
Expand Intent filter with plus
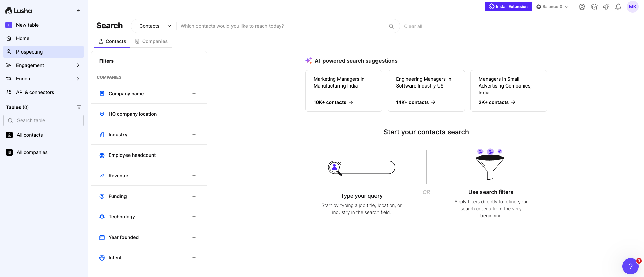(x=194, y=258)
